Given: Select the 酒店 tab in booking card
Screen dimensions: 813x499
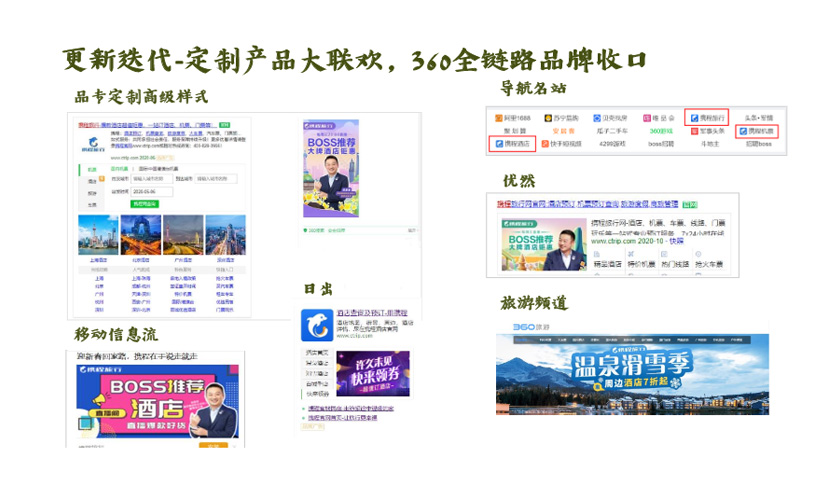Looking at the screenshot, I should coord(92,181).
